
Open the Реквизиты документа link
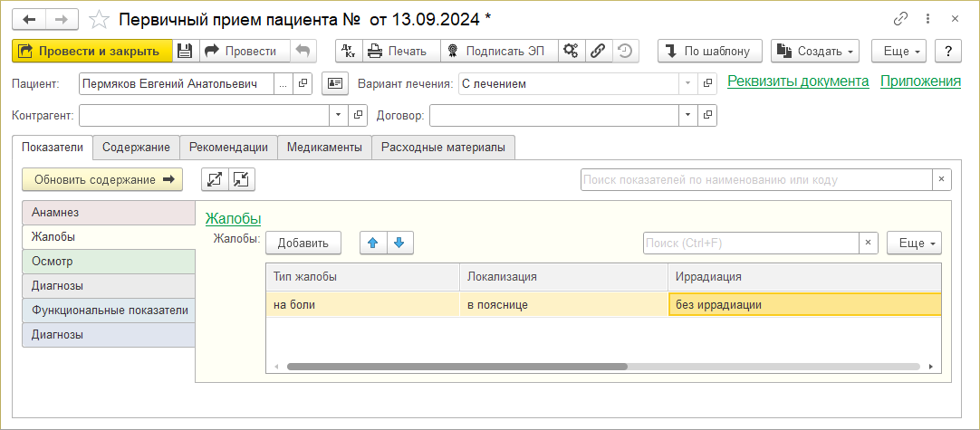tap(798, 81)
